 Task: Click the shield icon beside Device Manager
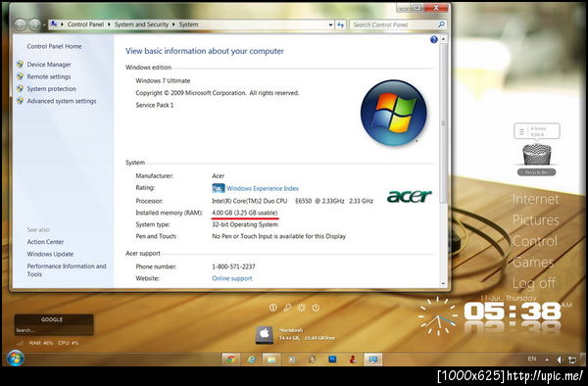tap(20, 64)
